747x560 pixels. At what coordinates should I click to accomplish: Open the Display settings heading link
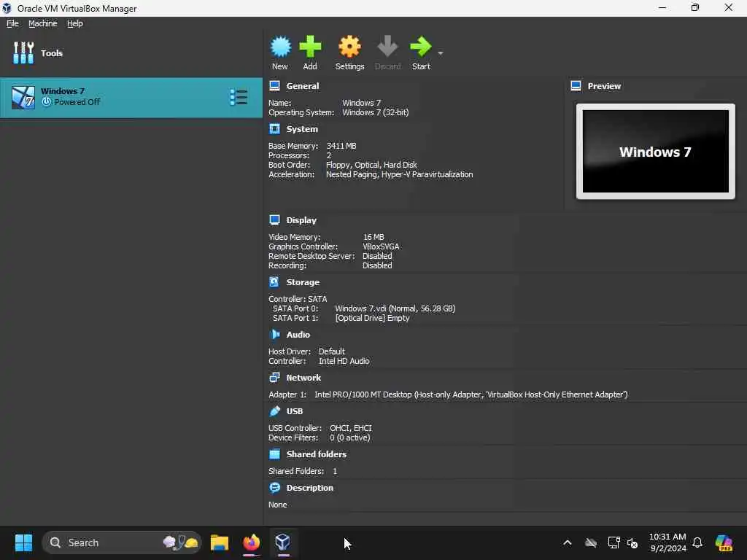301,220
